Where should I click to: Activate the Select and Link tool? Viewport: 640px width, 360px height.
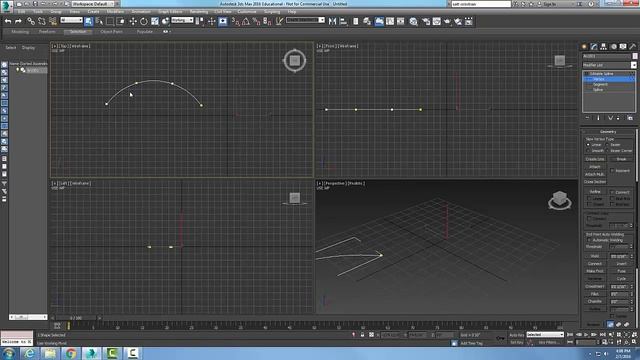(31, 21)
